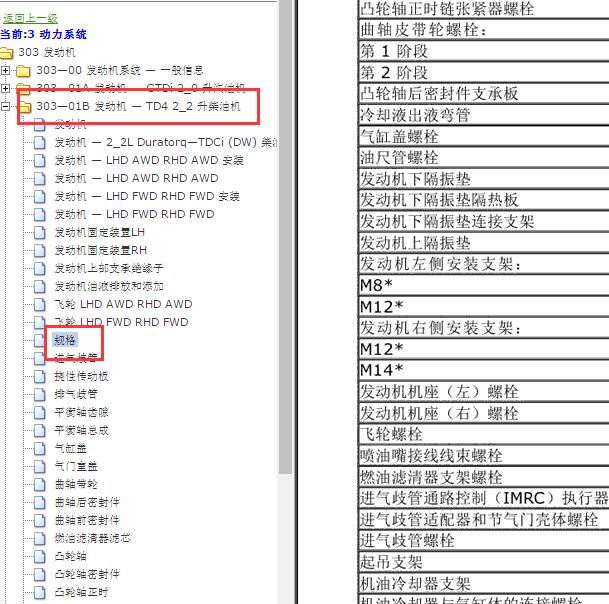Open 曲轴后密封件 page
609x604 pixels.
coord(87,502)
